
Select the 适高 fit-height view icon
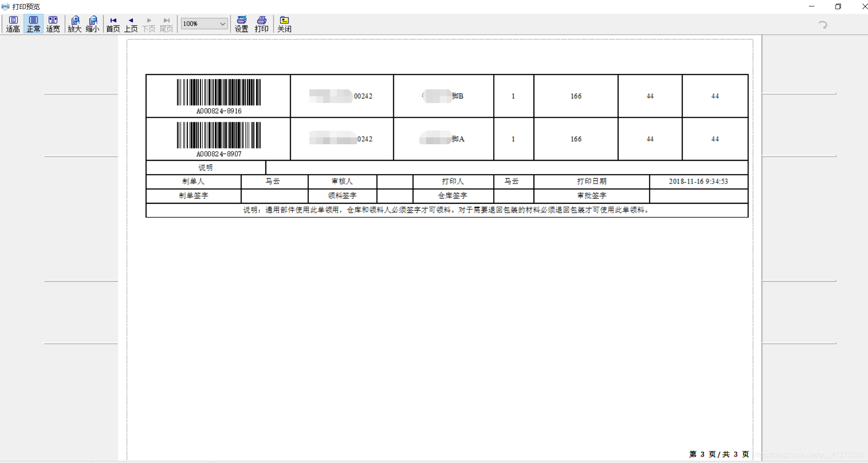[x=13, y=24]
